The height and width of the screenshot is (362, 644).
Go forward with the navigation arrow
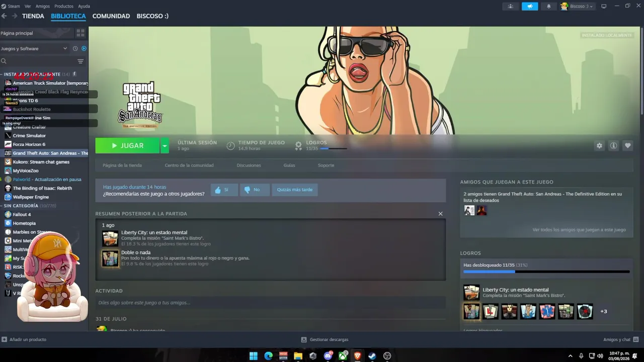coord(15,16)
